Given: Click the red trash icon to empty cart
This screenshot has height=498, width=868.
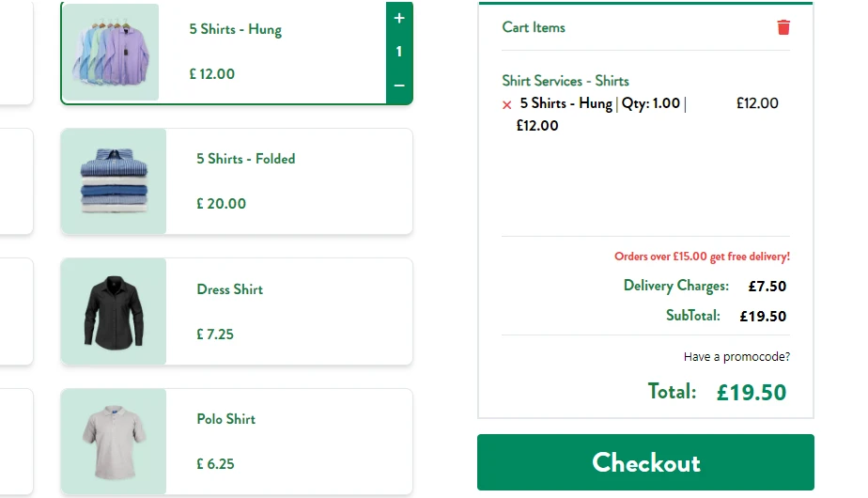Looking at the screenshot, I should [783, 27].
